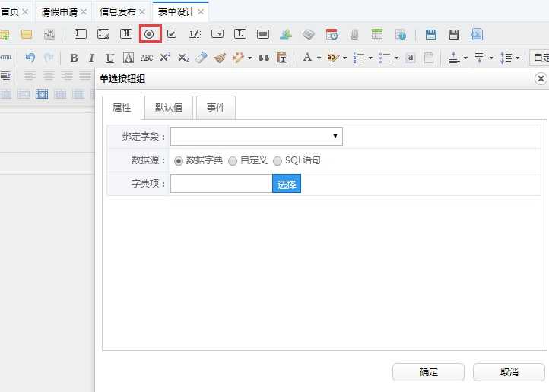This screenshot has width=549, height=392.
Task: Insert a multi-line textarea control
Action: [x=103, y=34]
